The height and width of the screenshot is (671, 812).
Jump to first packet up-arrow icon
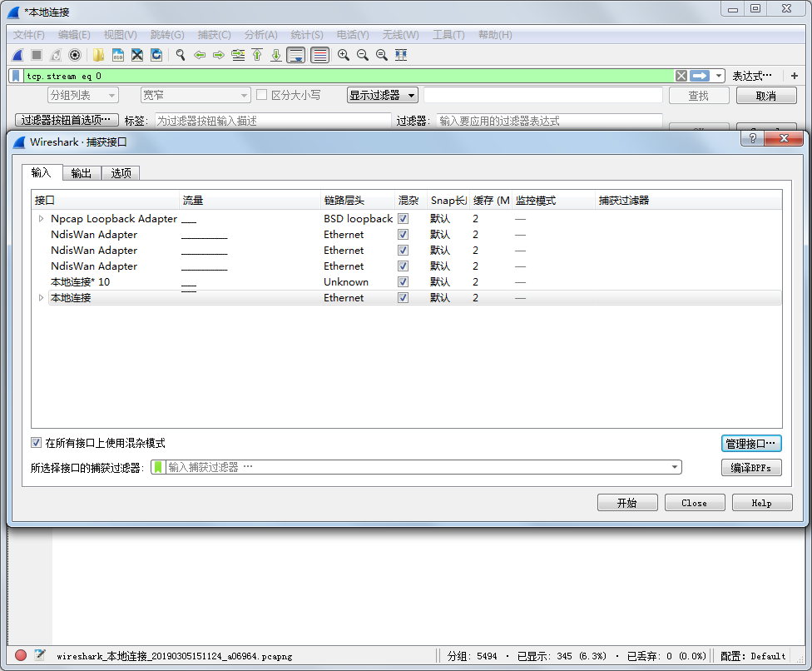(257, 55)
